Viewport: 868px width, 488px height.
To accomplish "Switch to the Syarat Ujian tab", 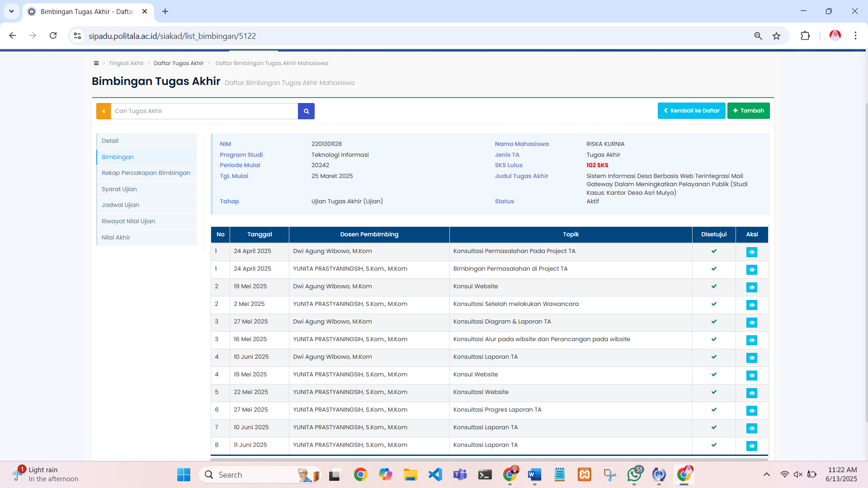I will [x=119, y=189].
